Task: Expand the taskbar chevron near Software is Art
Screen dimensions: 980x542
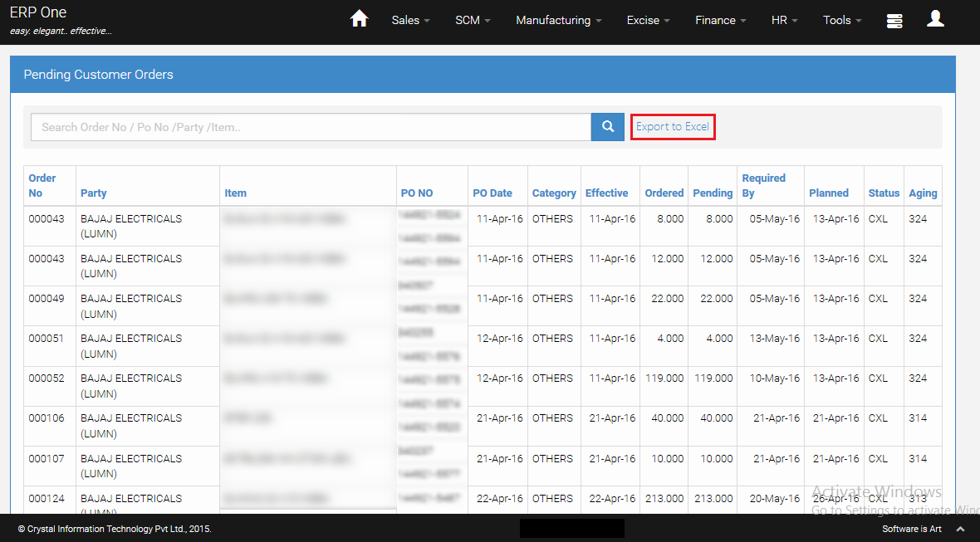Action: [x=961, y=529]
